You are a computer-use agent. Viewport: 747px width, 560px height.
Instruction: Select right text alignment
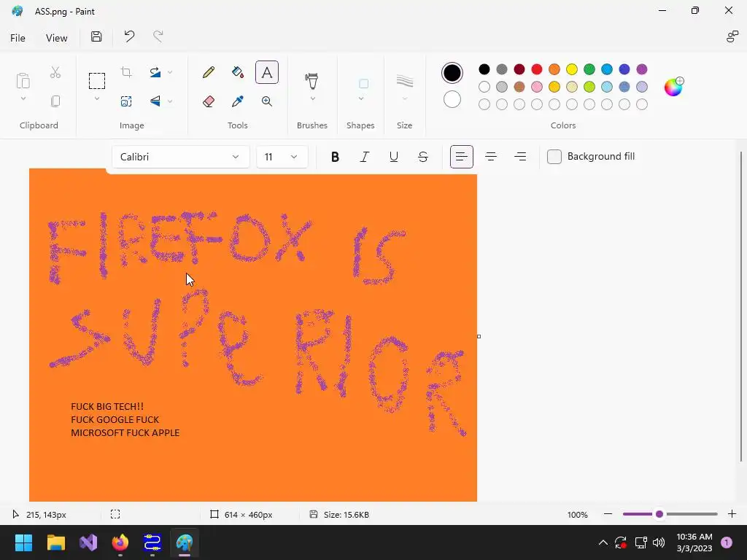point(520,157)
